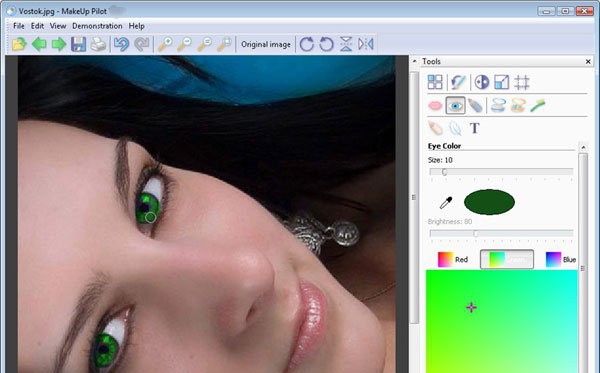Select the half-filled circle contrast tool
Viewport: 600px width, 373px height.
tap(482, 82)
